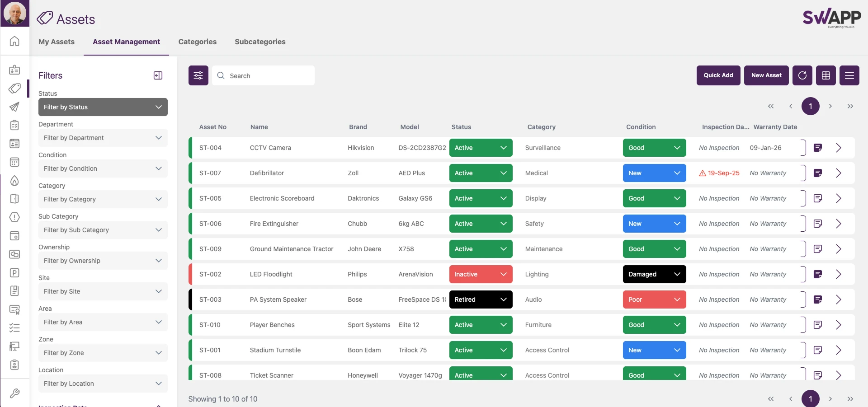Refresh the asset list using circular arrow icon
Image resolution: width=868 pixels, height=407 pixels.
pos(802,75)
